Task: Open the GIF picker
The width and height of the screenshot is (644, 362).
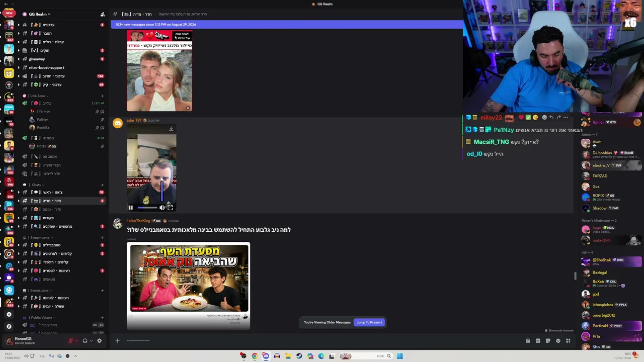Action: [538, 341]
